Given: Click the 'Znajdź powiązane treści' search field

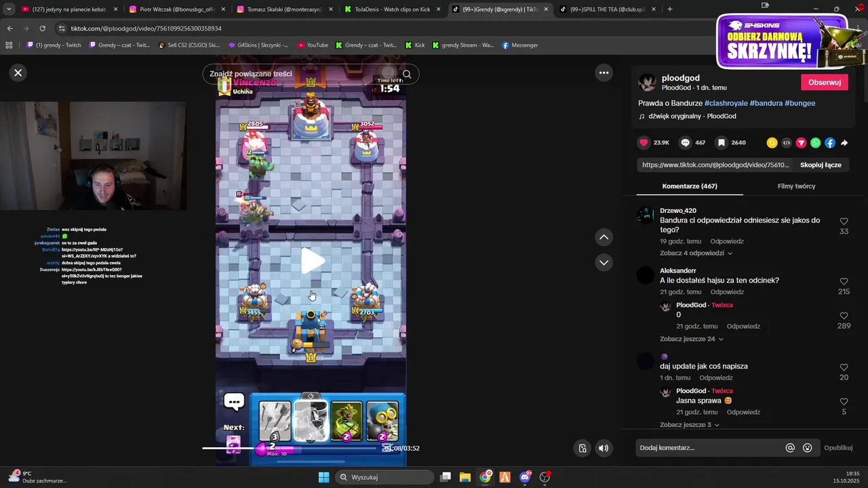Looking at the screenshot, I should (x=302, y=74).
